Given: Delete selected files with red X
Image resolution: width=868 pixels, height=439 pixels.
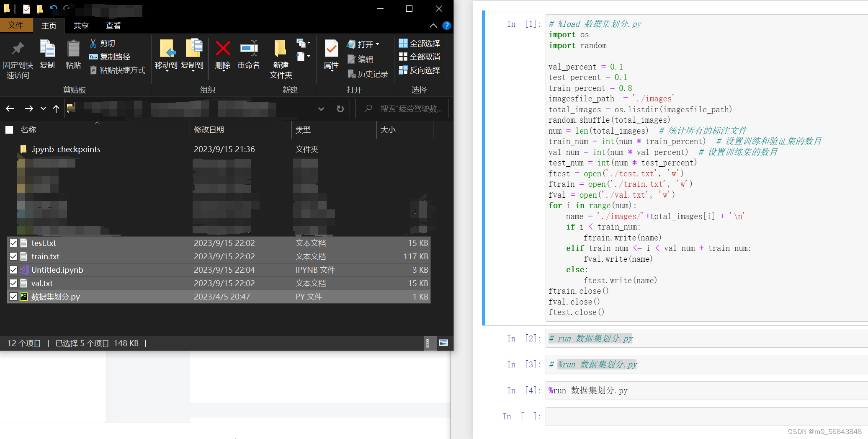Looking at the screenshot, I should point(223,55).
